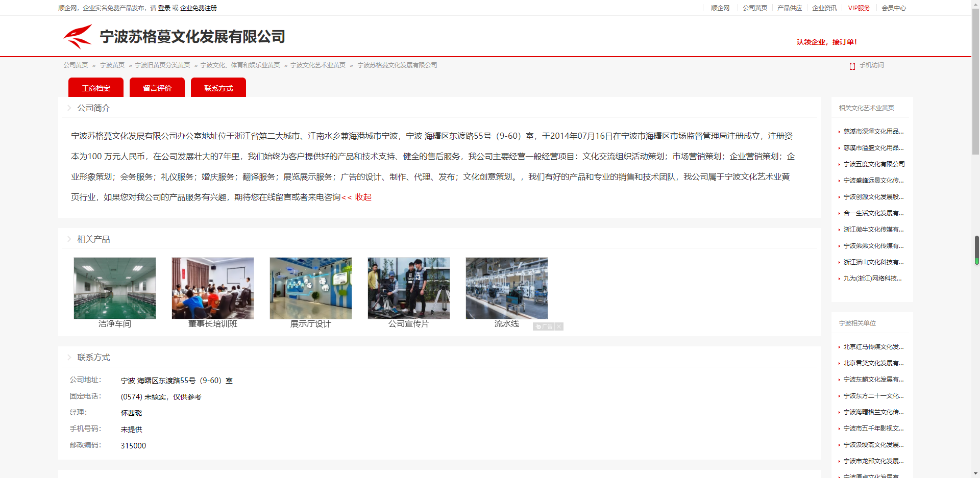Switch to the 留言评价 tab
The image size is (980, 478).
[x=157, y=88]
